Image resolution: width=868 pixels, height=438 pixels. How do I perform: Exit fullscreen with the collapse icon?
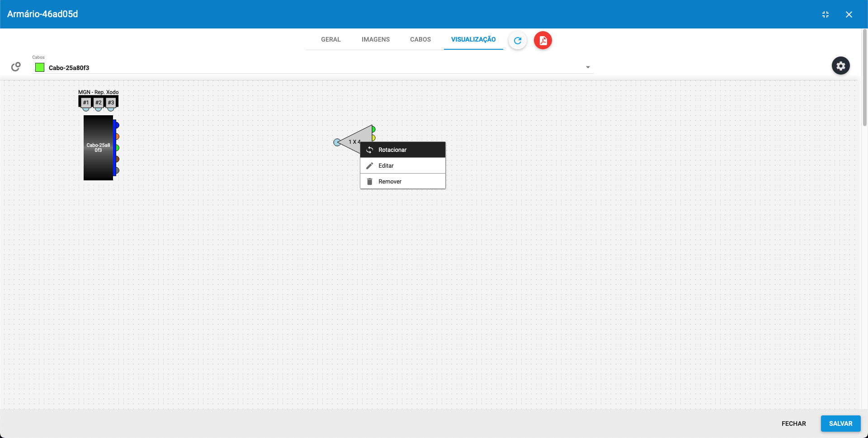tap(826, 14)
